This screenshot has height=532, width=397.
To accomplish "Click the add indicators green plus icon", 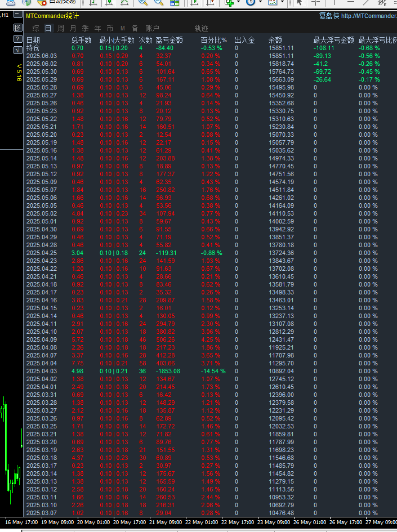I will 229,2.
